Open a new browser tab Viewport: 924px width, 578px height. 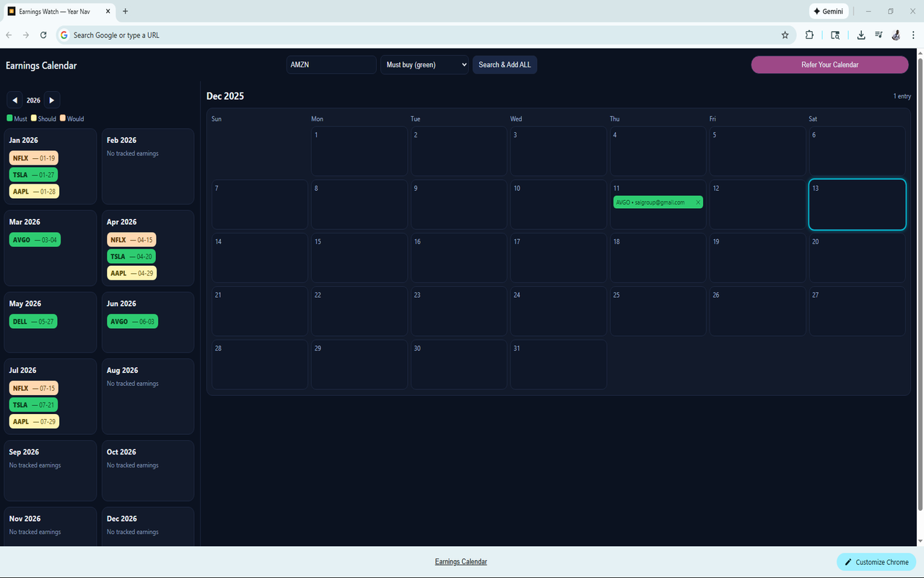tap(126, 12)
